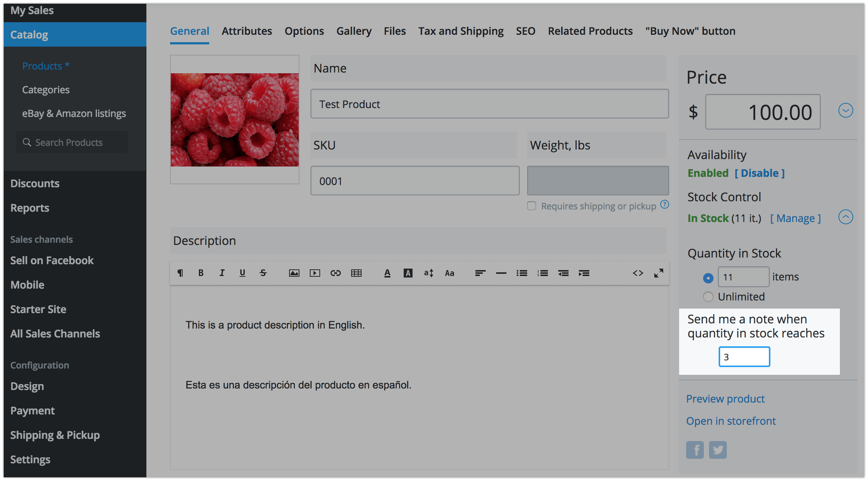Toggle HTML code view icon
The width and height of the screenshot is (868, 481).
tap(638, 273)
